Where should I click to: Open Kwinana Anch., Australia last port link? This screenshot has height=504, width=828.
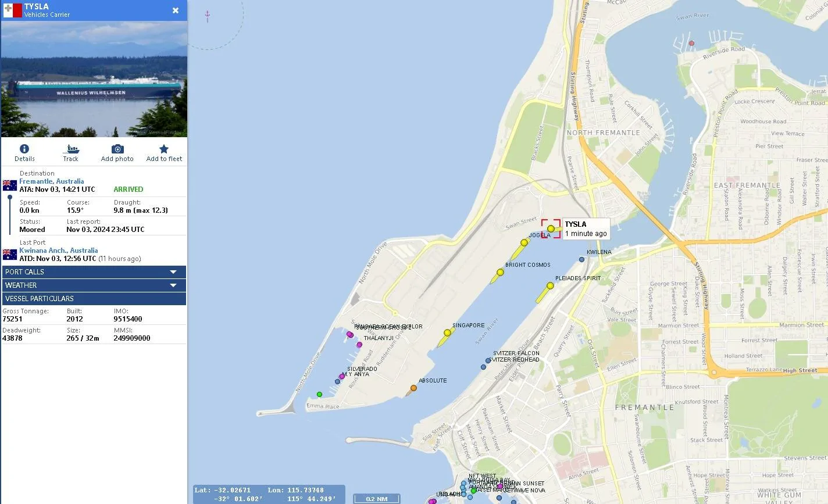pos(59,251)
